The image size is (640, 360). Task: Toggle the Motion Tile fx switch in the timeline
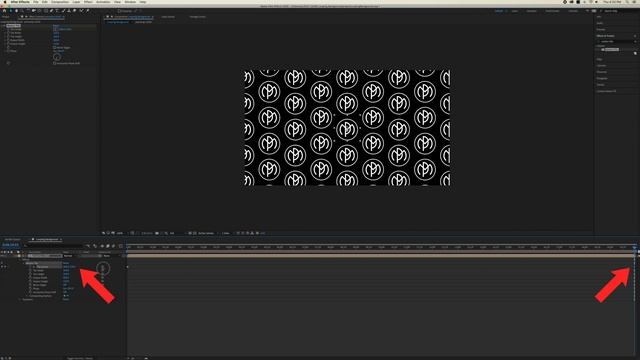point(2,263)
